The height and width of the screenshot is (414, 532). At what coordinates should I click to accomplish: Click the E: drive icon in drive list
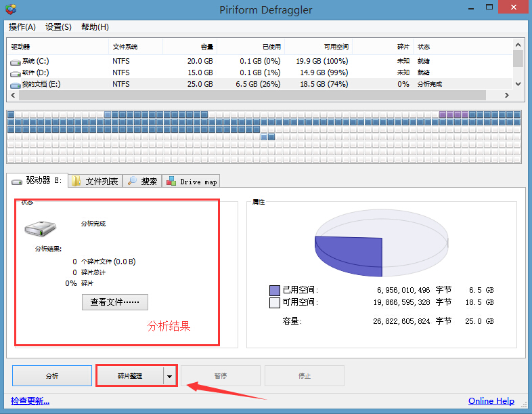click(x=16, y=85)
